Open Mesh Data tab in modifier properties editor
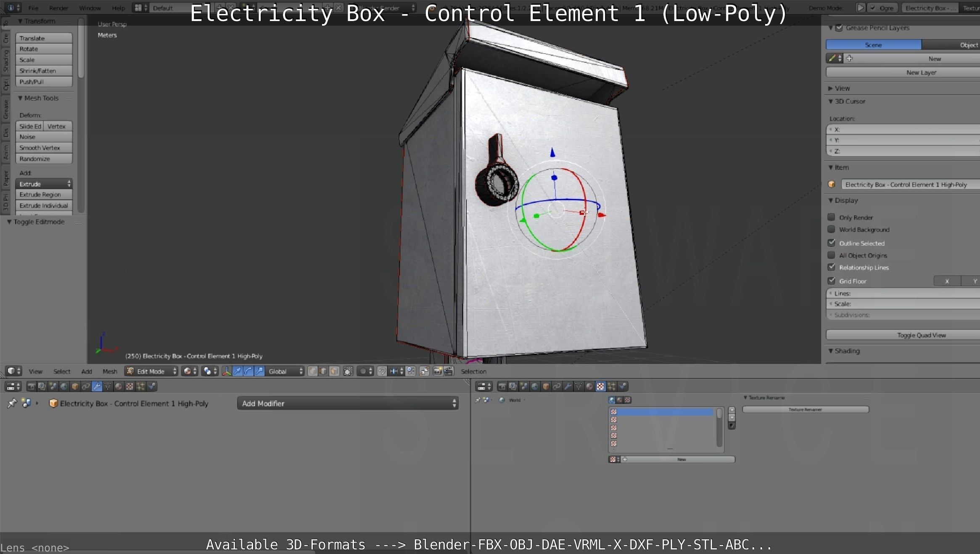 coord(108,386)
